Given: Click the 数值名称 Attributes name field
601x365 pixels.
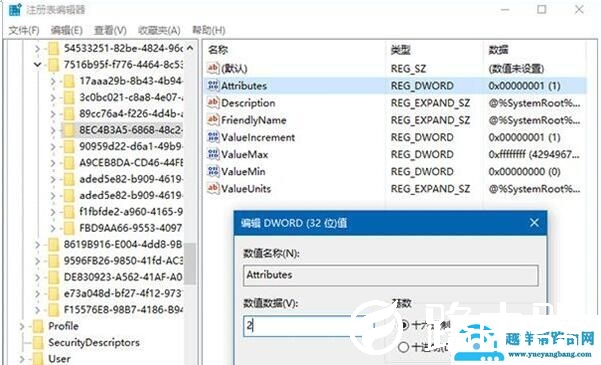Looking at the screenshot, I should pos(390,275).
